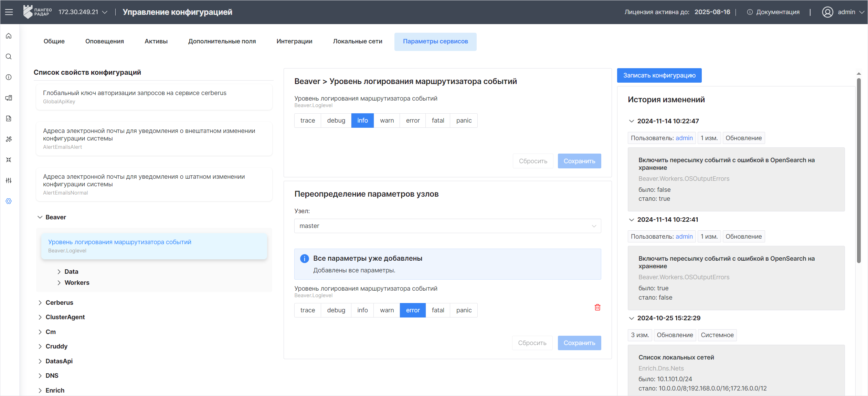Open search via sidebar magnifier icon

tap(9, 56)
